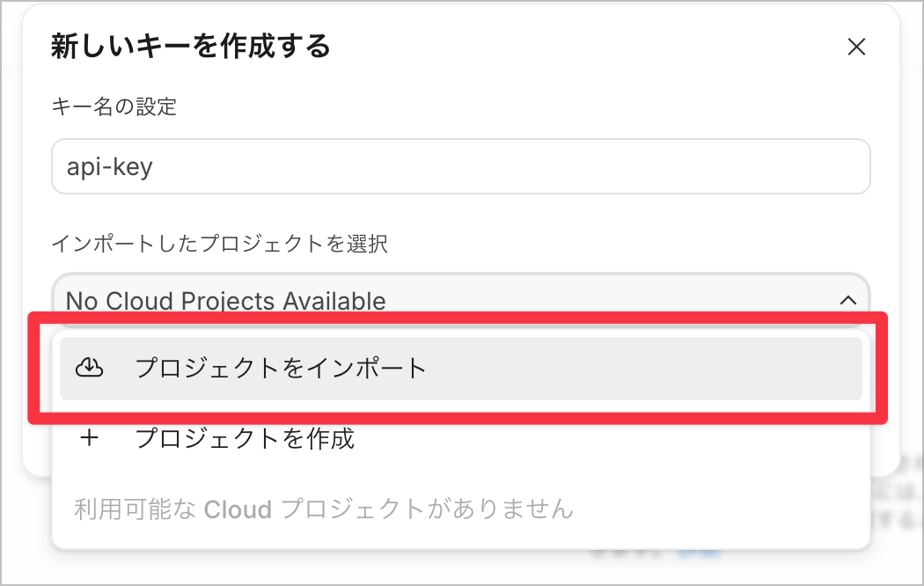Click the キー名の設定 field label
This screenshot has width=924, height=586.
(114, 107)
